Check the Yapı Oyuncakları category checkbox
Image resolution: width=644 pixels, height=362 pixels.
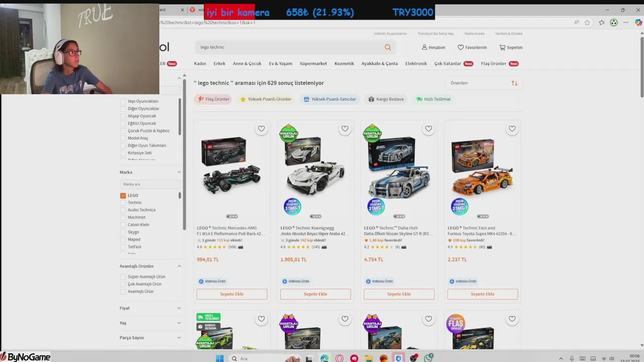click(x=123, y=101)
